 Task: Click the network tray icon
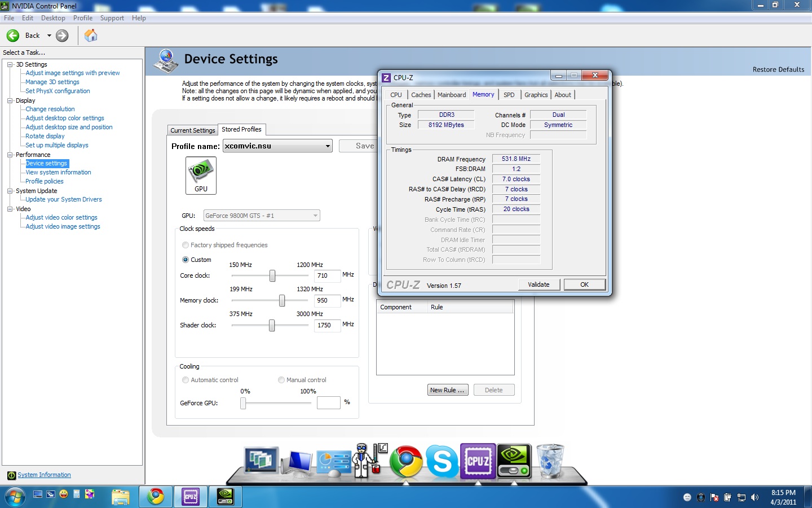point(742,497)
